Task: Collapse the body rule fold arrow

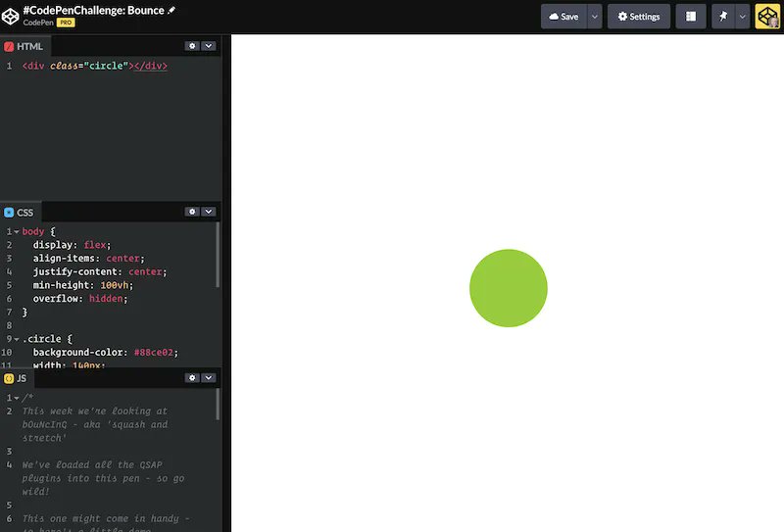Action: 17,231
